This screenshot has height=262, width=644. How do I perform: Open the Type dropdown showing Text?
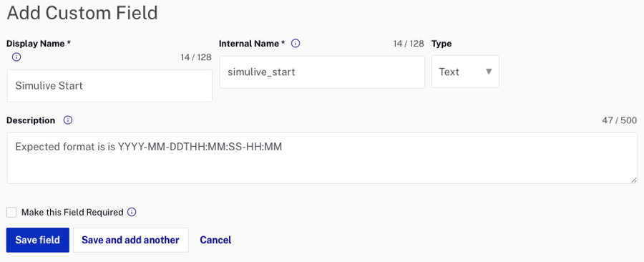pyautogui.click(x=465, y=72)
